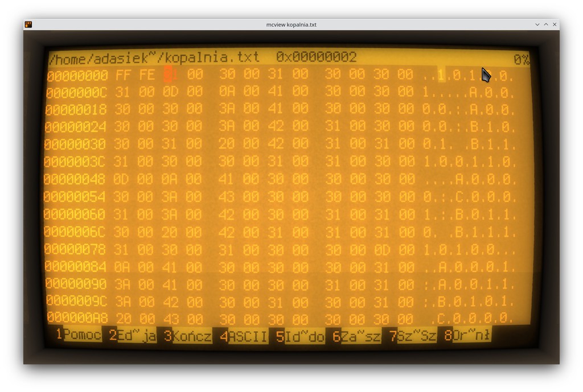Click byte 0D in row 00000078

pos(382,250)
